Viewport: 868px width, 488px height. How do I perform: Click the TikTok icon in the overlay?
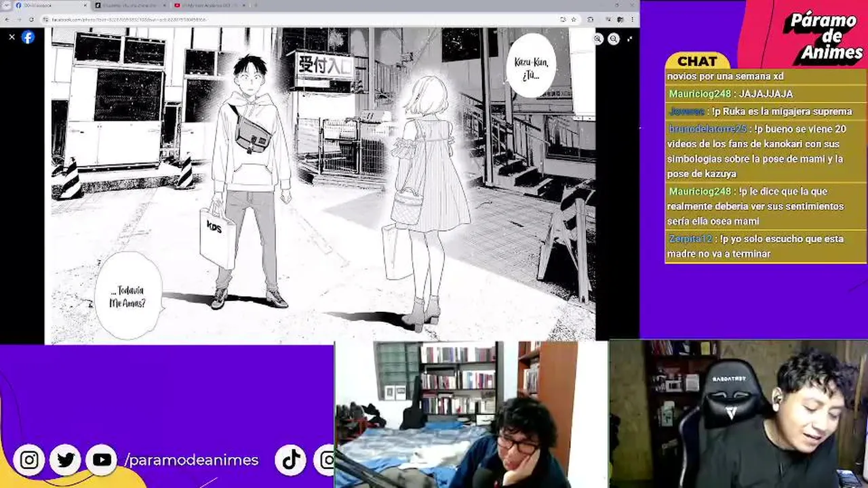[x=292, y=460]
